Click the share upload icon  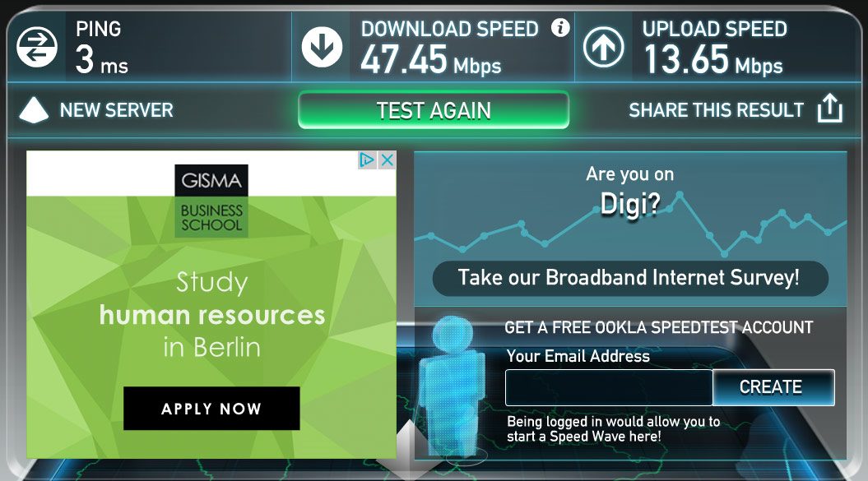tap(830, 108)
